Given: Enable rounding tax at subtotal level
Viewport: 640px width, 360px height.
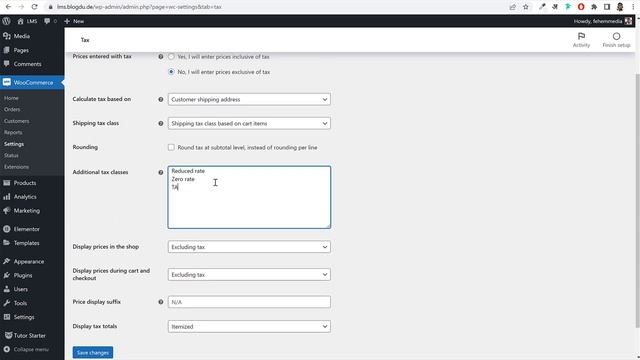Looking at the screenshot, I should pyautogui.click(x=171, y=147).
